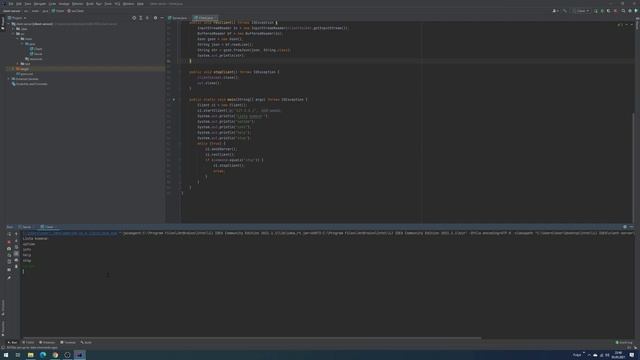
Task: Click run gutter arrow beside main method
Action: (x=174, y=100)
